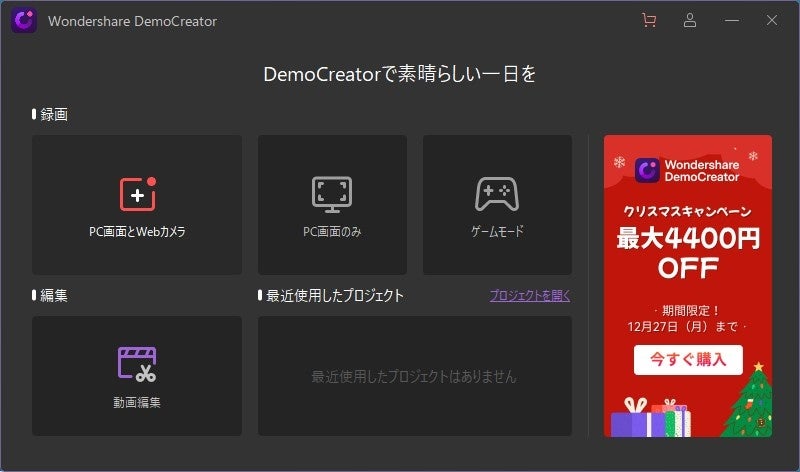
Task: Click the ゲームモード label
Action: click(x=497, y=231)
